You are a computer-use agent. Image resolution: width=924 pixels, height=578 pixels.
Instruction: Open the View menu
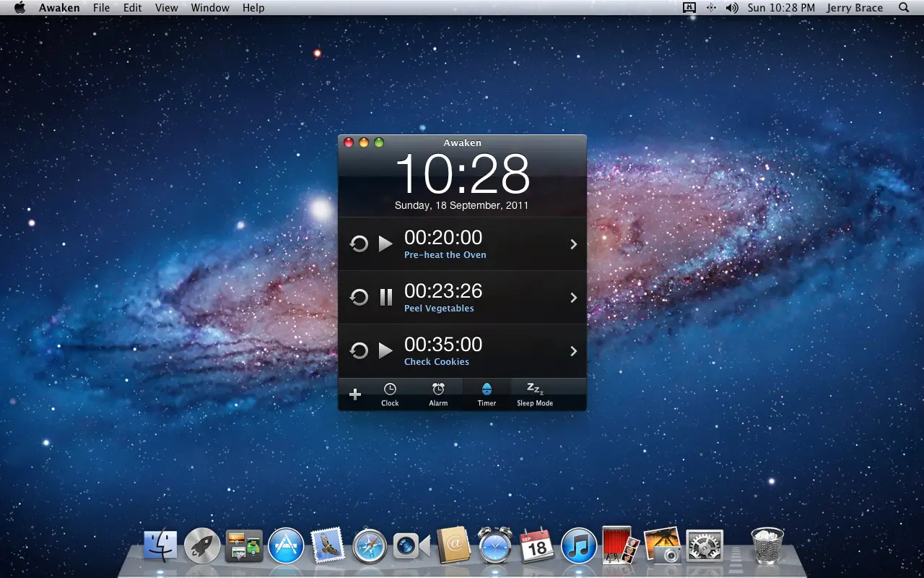tap(166, 8)
